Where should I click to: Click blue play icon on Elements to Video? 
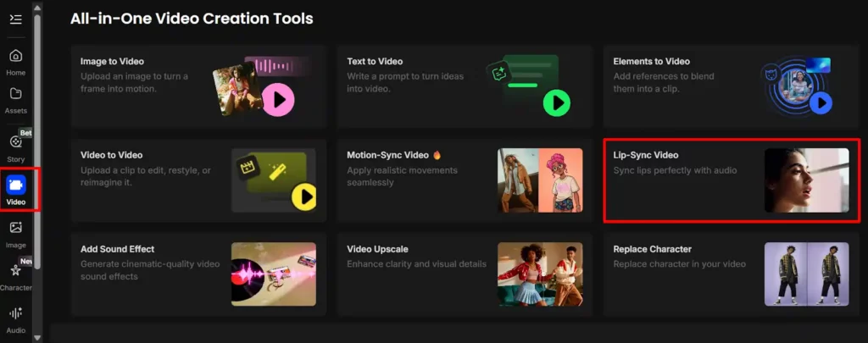(x=821, y=103)
